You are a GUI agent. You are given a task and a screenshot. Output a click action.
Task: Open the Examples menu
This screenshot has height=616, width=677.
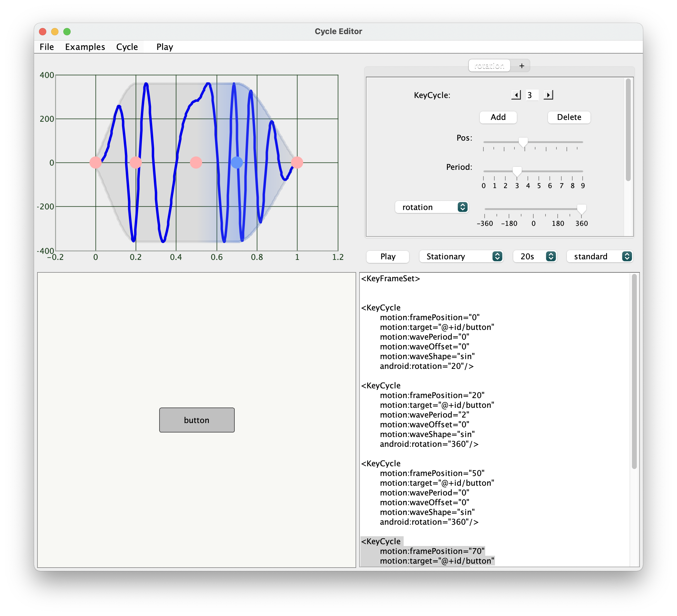click(85, 47)
